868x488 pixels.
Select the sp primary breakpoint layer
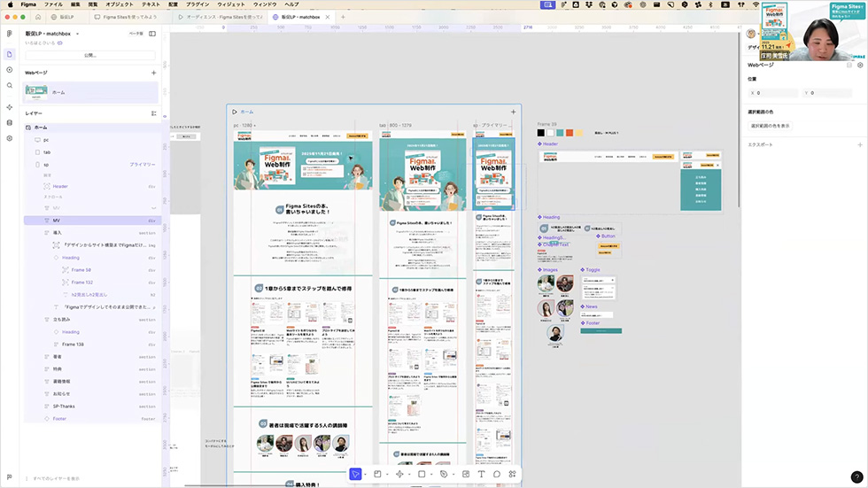[x=91, y=165]
